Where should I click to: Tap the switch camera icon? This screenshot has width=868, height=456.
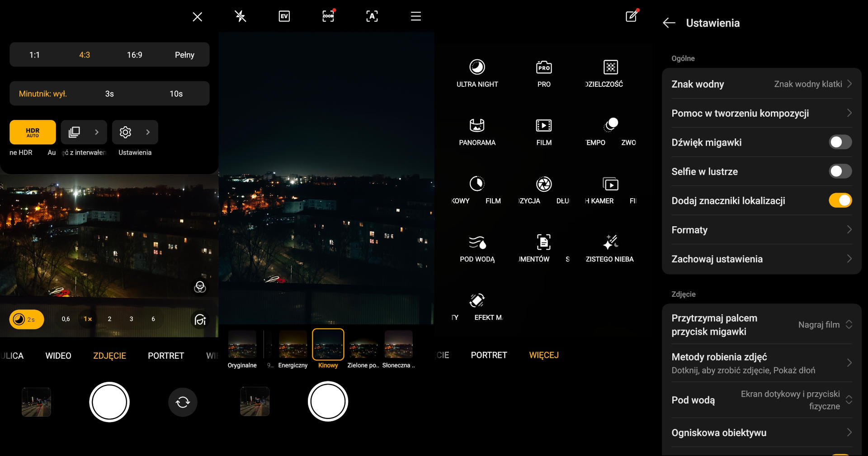(183, 402)
